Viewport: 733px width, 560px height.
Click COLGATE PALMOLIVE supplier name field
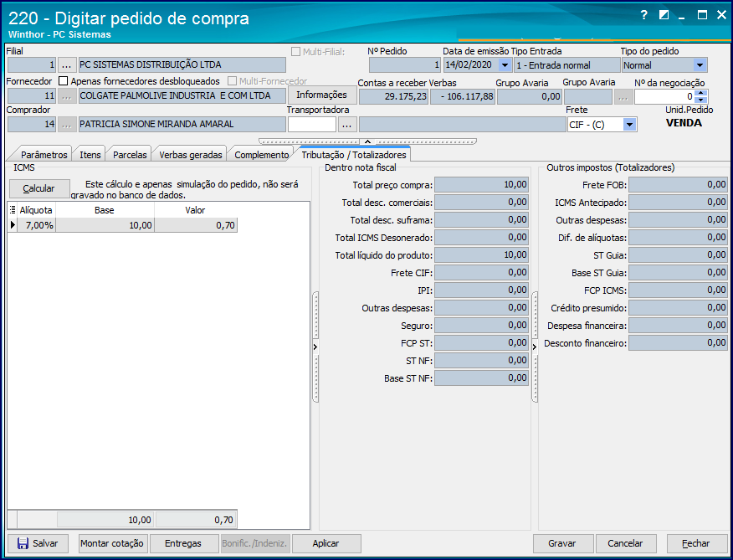tap(182, 96)
